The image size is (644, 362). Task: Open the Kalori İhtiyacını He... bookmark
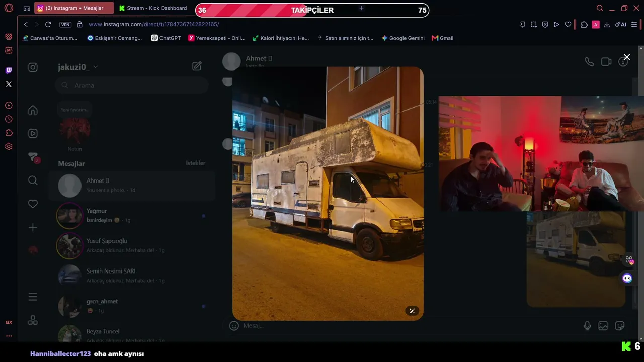281,38
